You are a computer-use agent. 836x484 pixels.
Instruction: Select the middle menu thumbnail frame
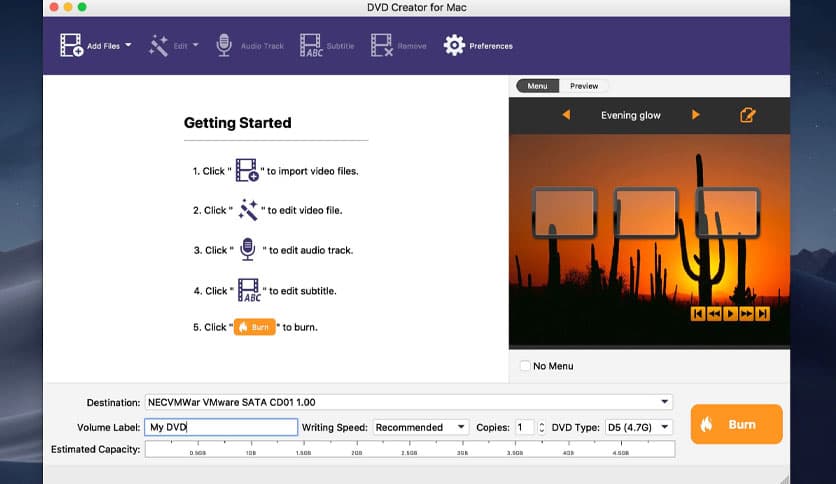pos(646,212)
